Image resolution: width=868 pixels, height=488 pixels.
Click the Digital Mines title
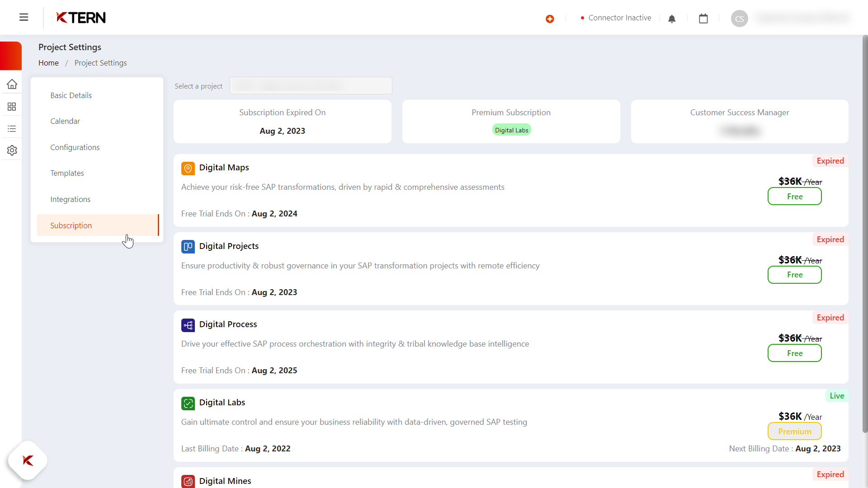(x=225, y=481)
